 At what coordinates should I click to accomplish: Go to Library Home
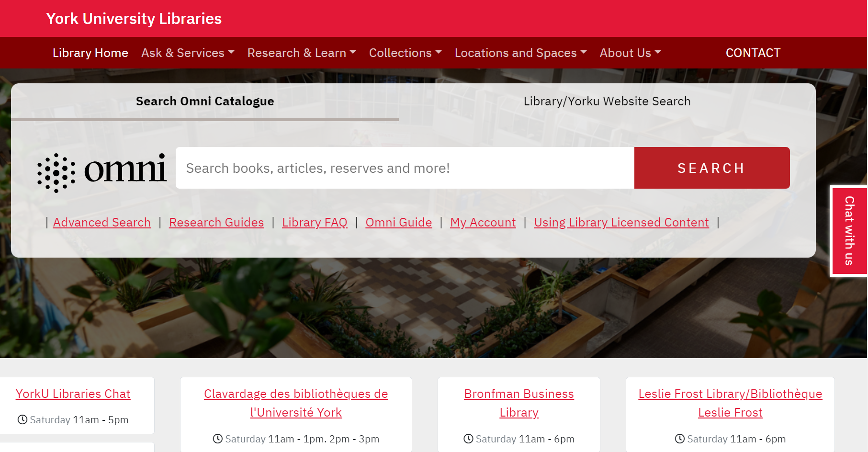tap(90, 53)
